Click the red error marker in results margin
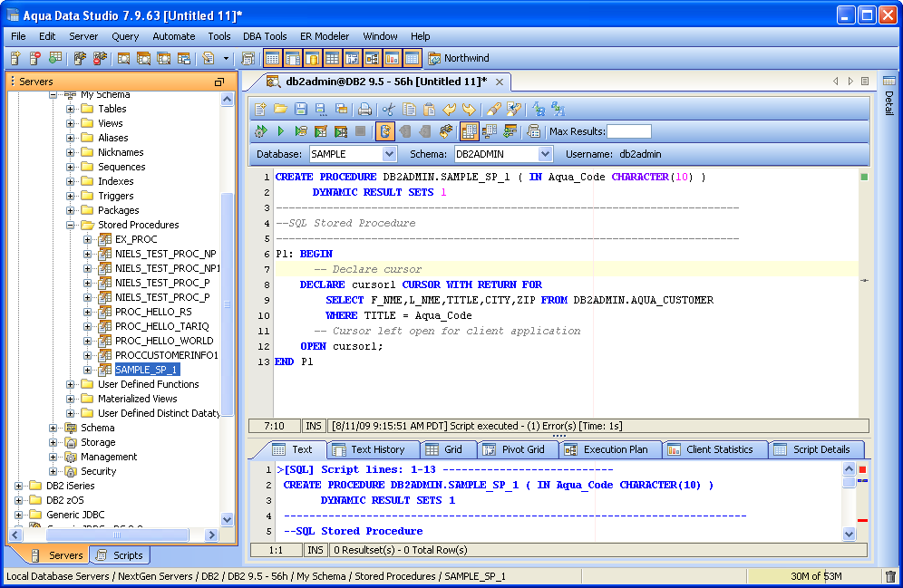The width and height of the screenshot is (903, 588). pyautogui.click(x=862, y=470)
